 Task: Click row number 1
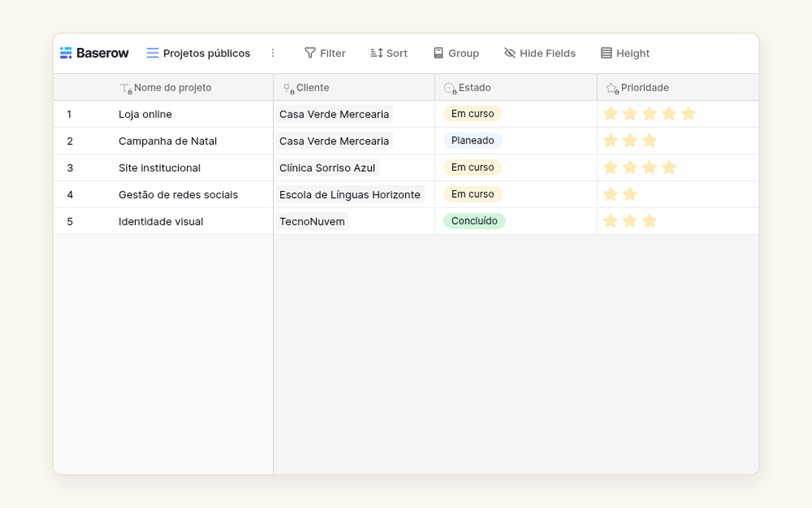[69, 114]
